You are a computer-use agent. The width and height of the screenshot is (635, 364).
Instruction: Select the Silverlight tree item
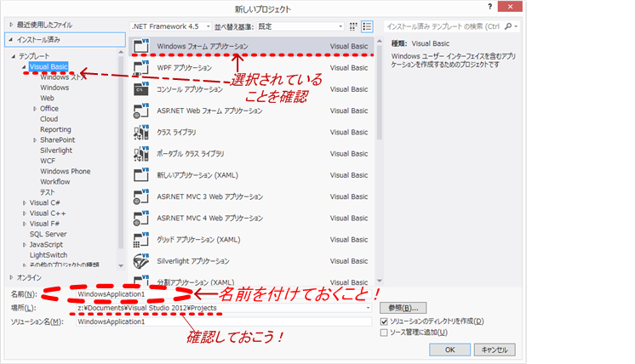56,151
